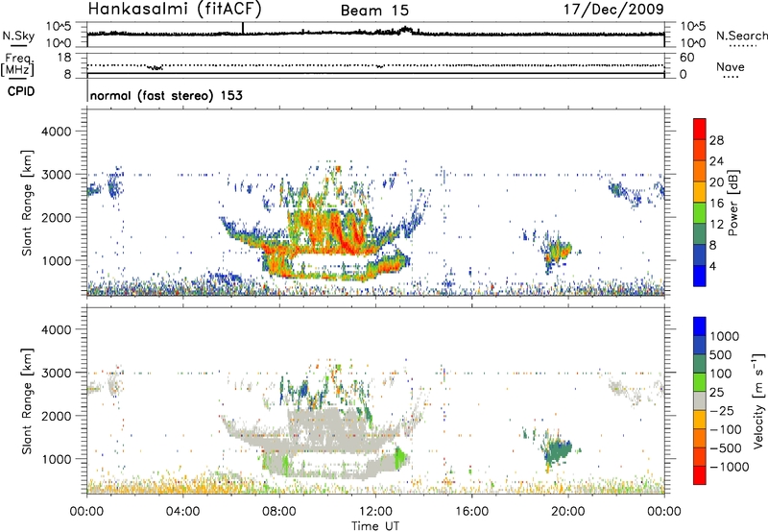Click the Nave legend label
The image size is (768, 532).
[731, 66]
